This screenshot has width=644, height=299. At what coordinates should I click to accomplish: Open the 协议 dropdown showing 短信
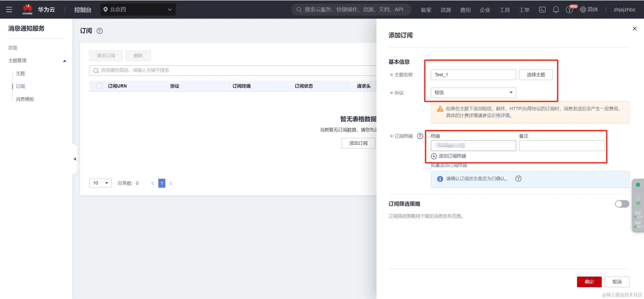[x=473, y=93]
